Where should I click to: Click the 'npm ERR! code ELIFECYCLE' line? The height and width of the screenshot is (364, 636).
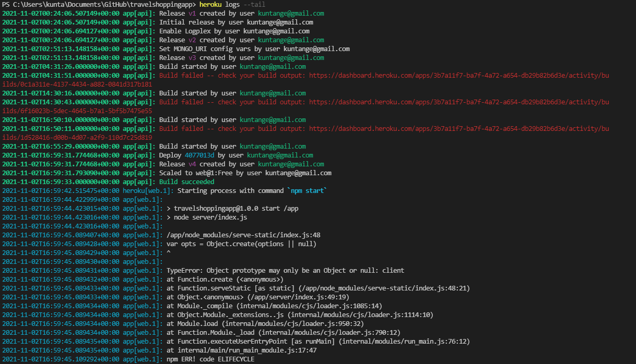point(210,359)
